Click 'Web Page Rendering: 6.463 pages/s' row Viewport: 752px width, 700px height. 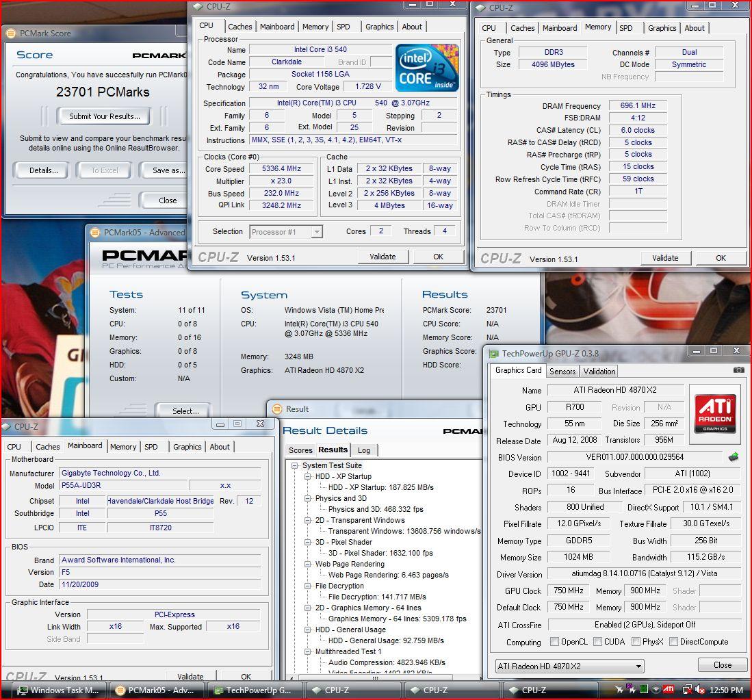[389, 575]
